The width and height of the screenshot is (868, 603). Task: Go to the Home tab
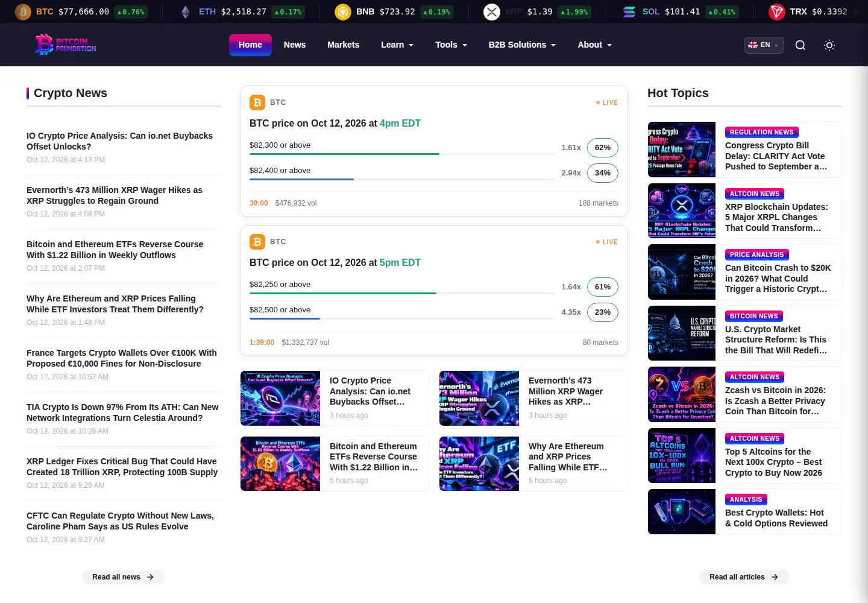pos(250,45)
